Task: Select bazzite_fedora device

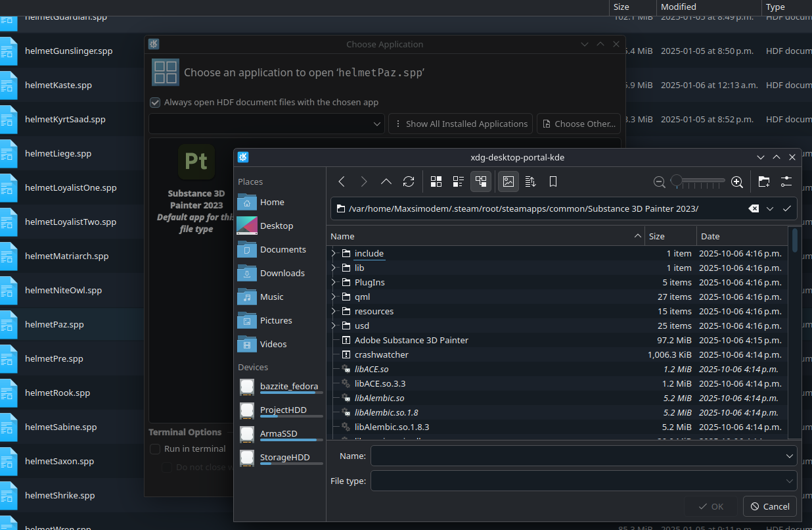Action: pos(281,386)
